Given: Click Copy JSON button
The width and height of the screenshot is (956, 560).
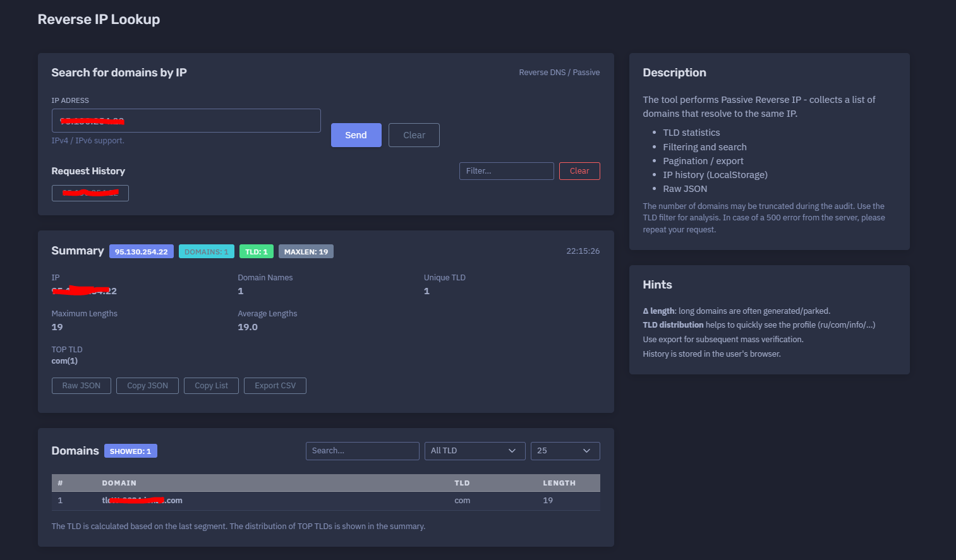Looking at the screenshot, I should pos(147,386).
